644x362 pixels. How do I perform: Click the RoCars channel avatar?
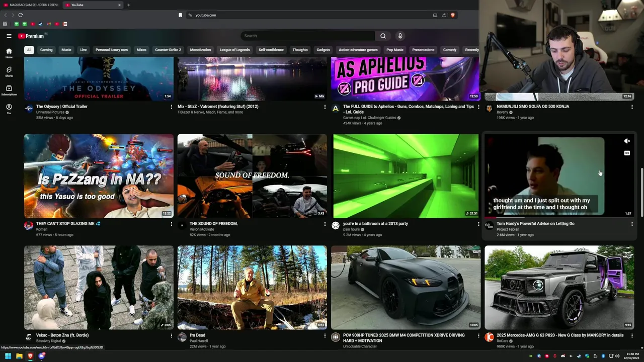coord(489,337)
